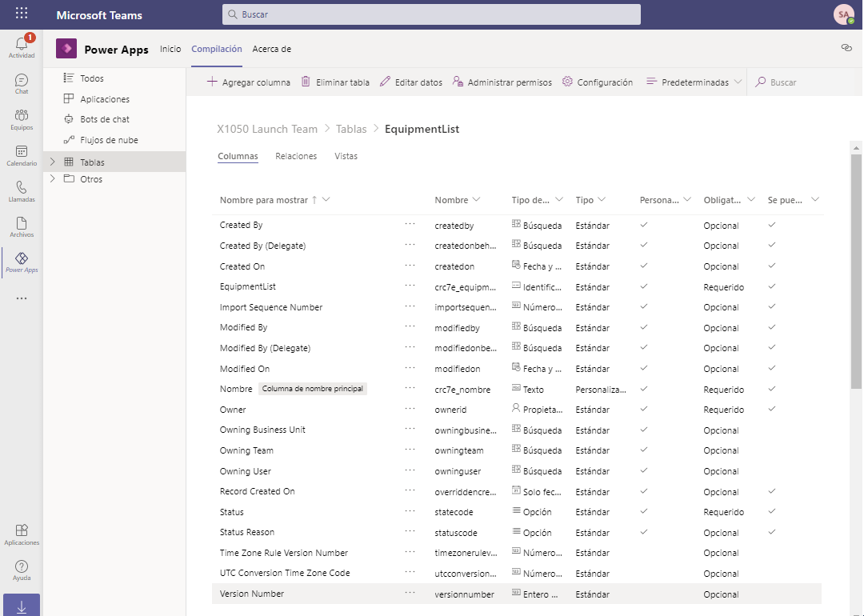Switch to the Vistas tab

[346, 156]
